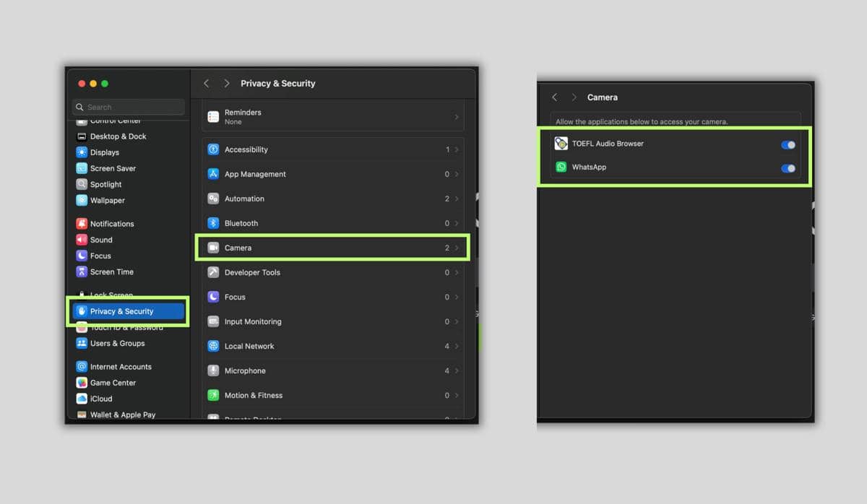Open Screen Time in the sidebar

[111, 271]
